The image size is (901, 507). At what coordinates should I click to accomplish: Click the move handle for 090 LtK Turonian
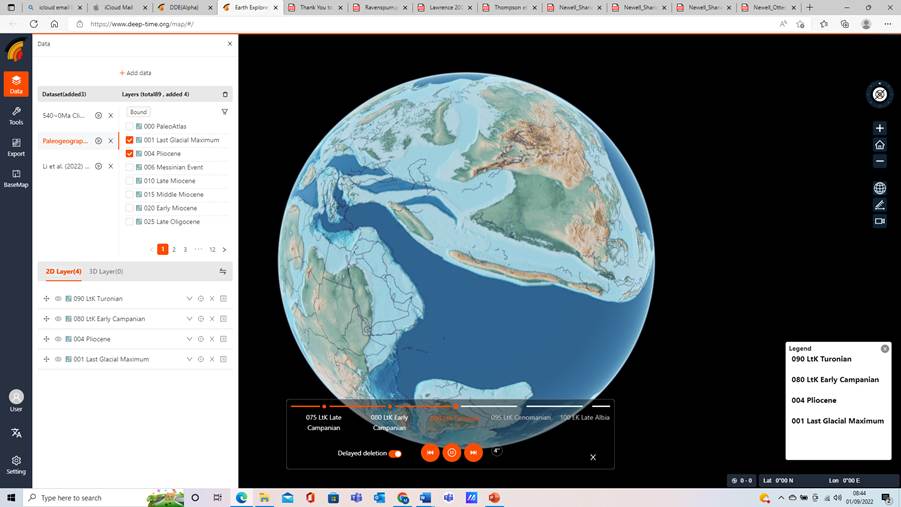pos(47,299)
